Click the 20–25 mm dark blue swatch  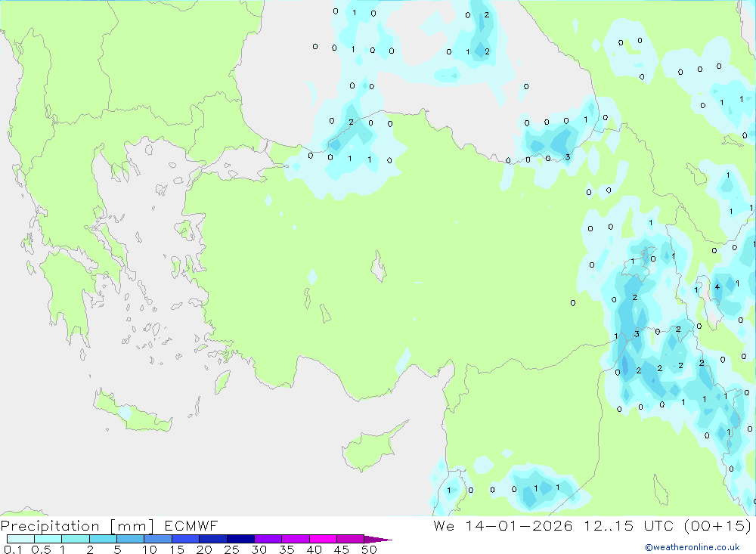213,539
